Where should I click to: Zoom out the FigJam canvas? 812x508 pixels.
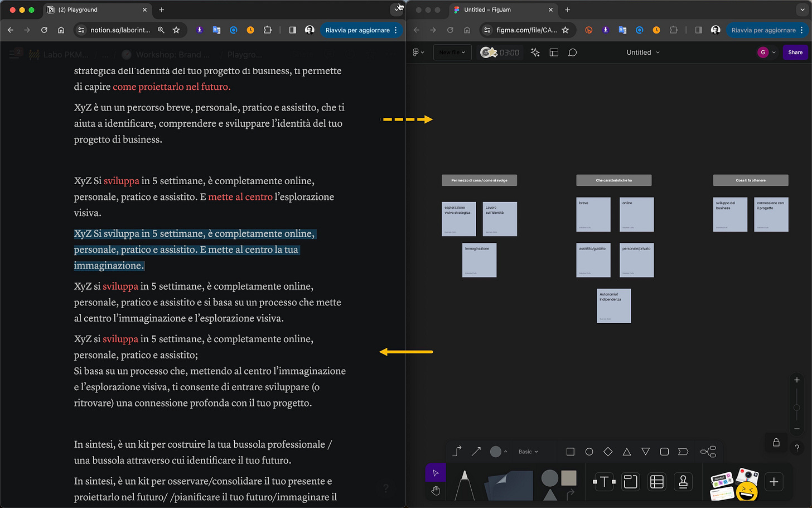tap(797, 429)
